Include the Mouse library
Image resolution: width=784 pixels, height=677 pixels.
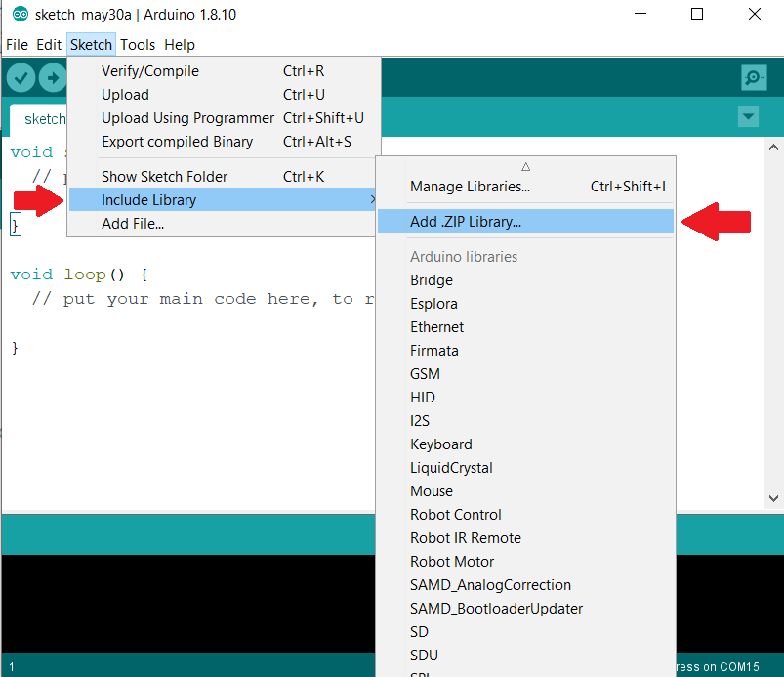525,491
